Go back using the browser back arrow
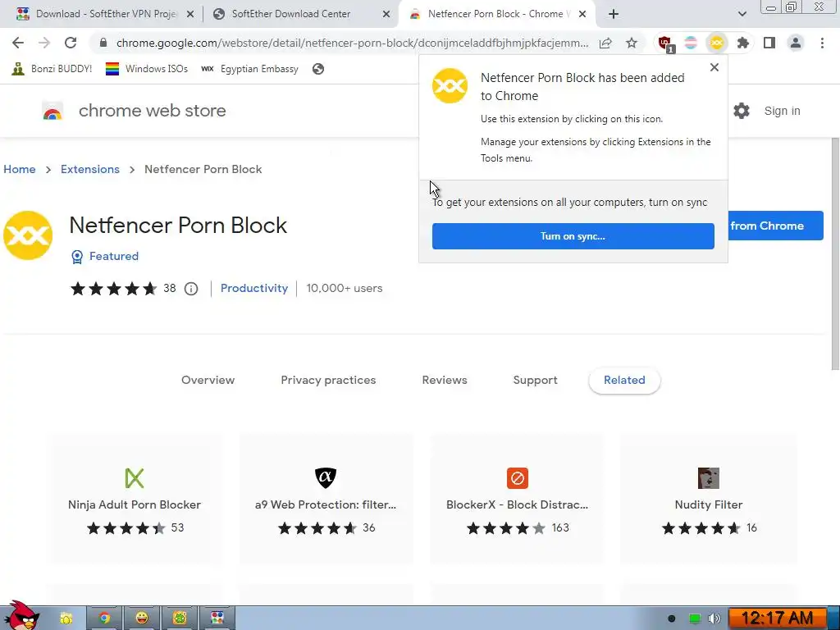The height and width of the screenshot is (630, 840). point(18,43)
